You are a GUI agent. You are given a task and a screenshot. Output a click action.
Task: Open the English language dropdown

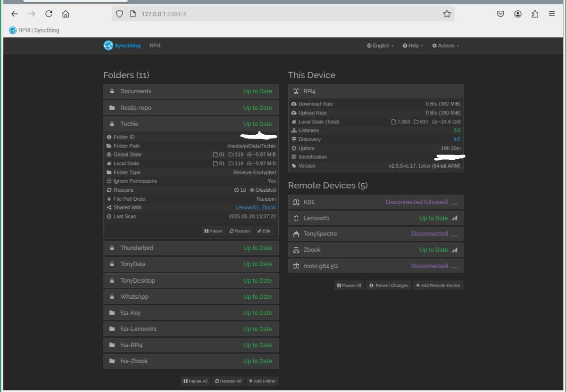380,46
